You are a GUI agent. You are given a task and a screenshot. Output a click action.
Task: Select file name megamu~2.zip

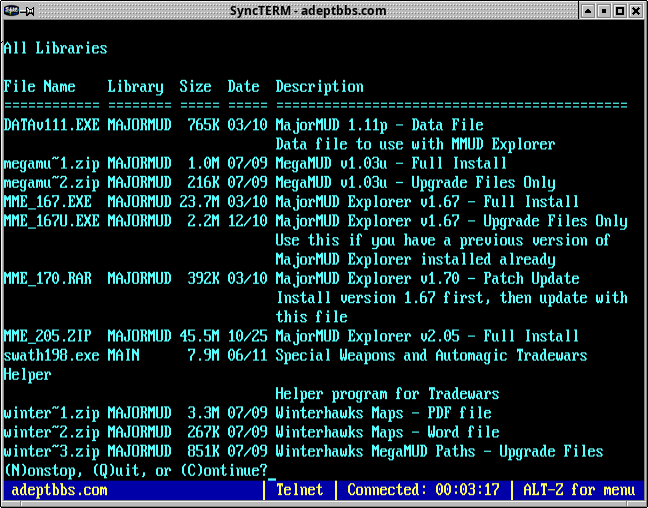[x=52, y=183]
